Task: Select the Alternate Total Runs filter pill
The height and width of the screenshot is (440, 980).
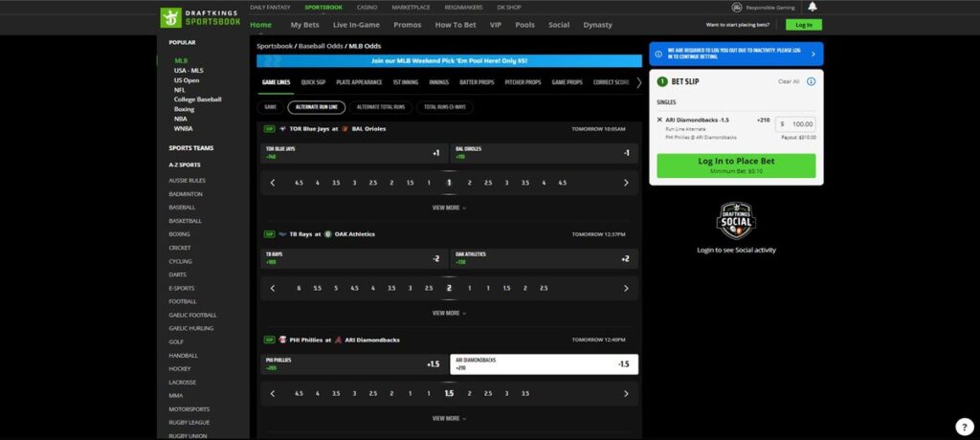Action: pyautogui.click(x=381, y=107)
